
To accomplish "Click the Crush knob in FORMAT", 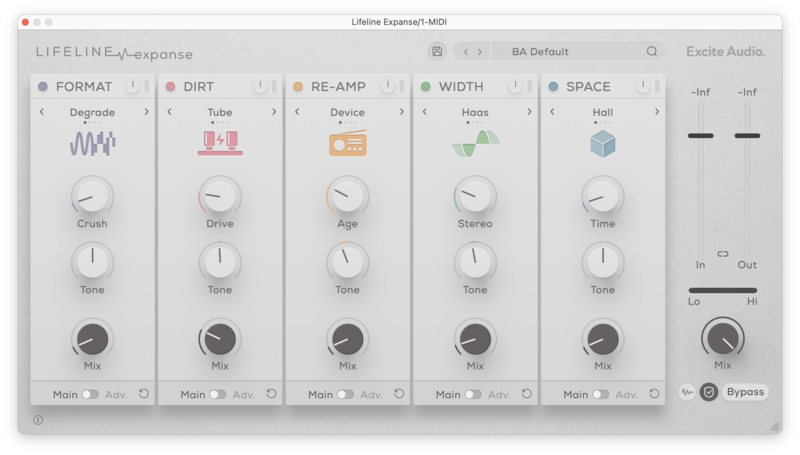I will click(x=92, y=196).
